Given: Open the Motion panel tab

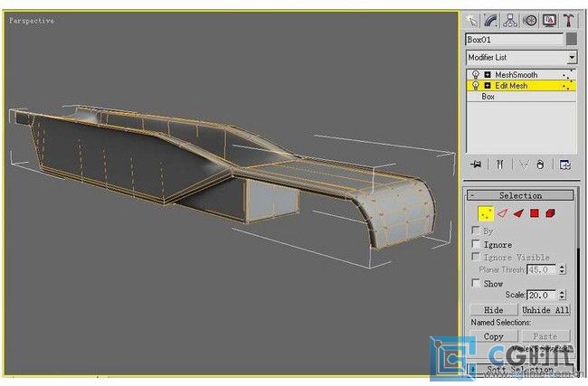Looking at the screenshot, I should [x=529, y=21].
